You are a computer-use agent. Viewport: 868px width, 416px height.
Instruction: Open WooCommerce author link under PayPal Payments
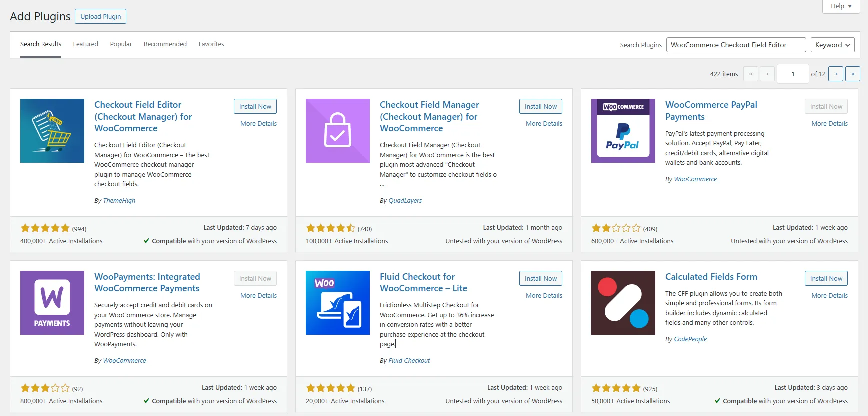[695, 179]
